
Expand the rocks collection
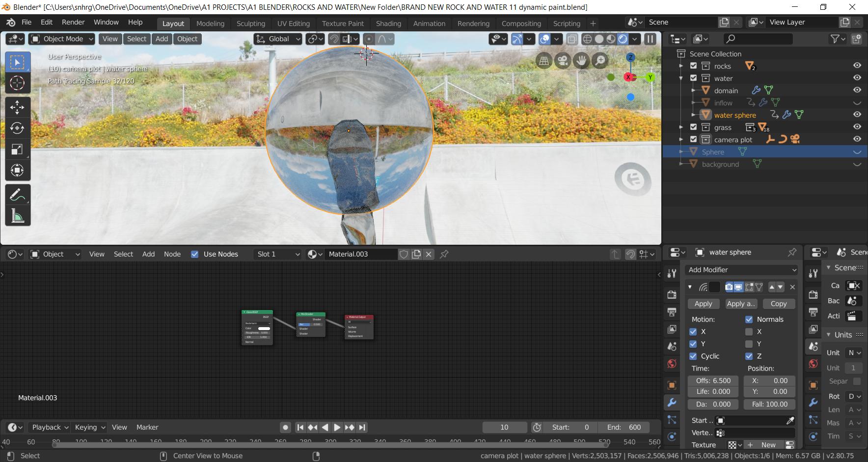point(681,66)
